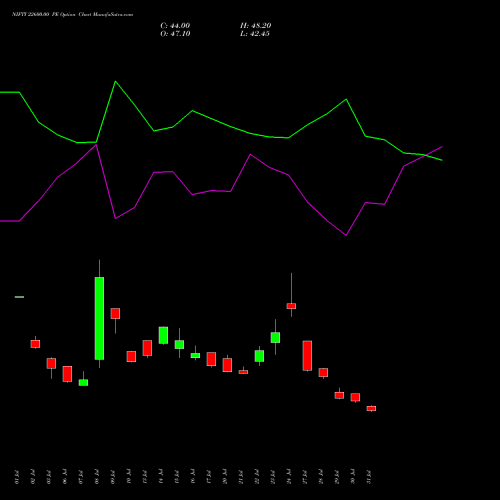Click the close value 'C: 44.00'
The width and height of the screenshot is (500, 500).
point(175,26)
